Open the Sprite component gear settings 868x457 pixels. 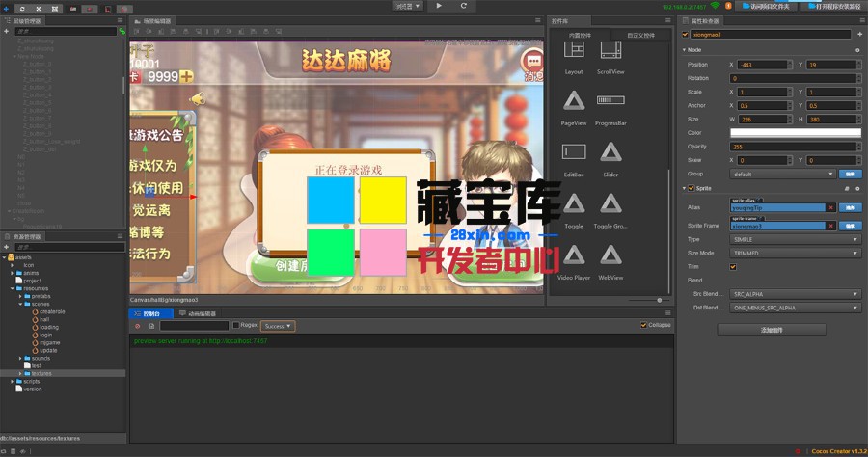coord(857,188)
